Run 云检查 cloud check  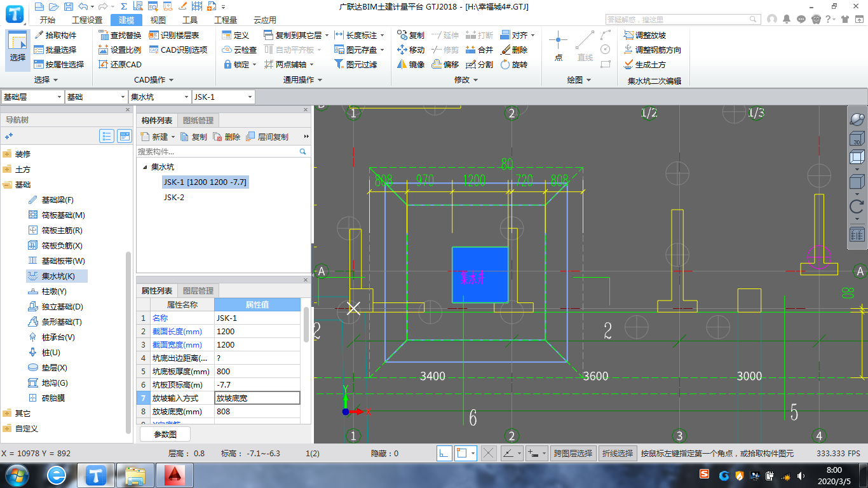[239, 50]
